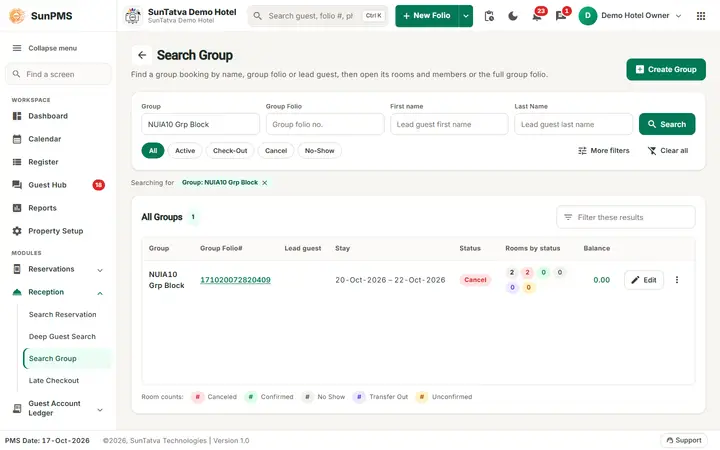Click the Group name field
This screenshot has width=720, height=450.
tap(201, 124)
